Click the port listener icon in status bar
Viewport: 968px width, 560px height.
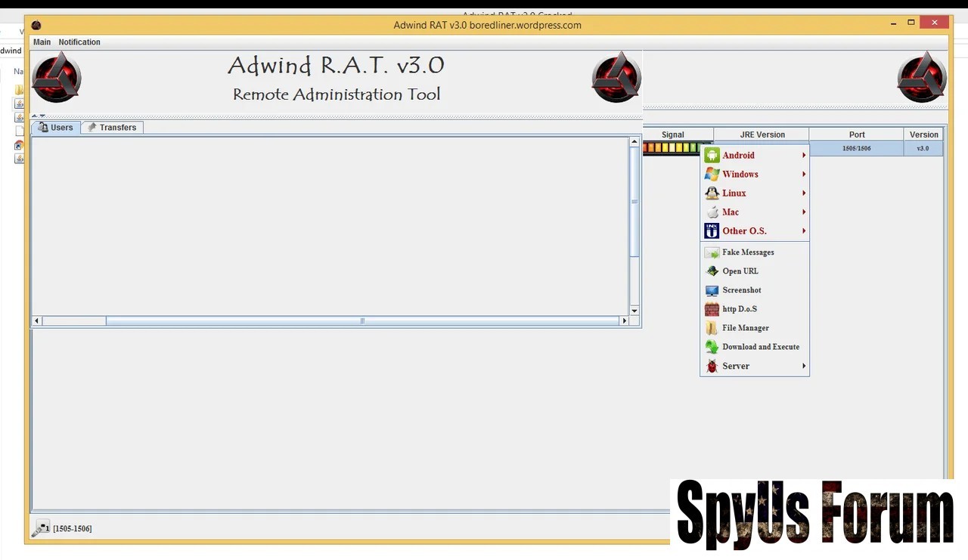pyautogui.click(x=41, y=528)
